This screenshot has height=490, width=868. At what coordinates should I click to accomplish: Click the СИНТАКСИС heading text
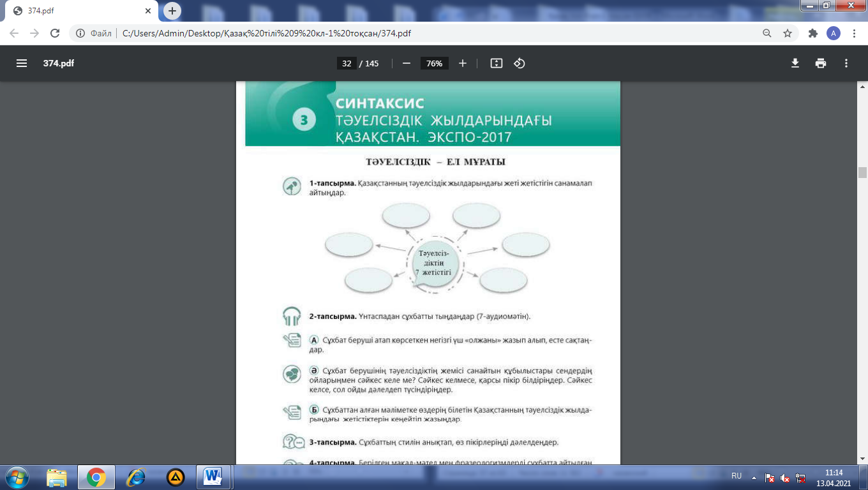pyautogui.click(x=380, y=103)
